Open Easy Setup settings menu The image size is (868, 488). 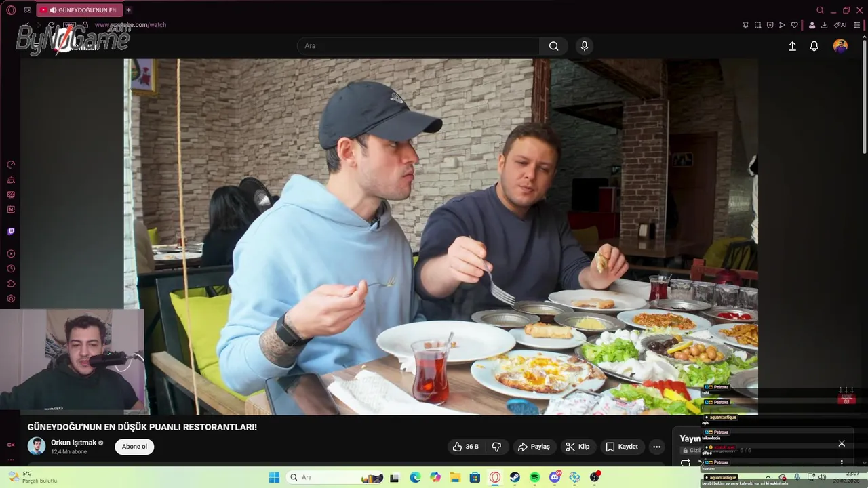857,25
